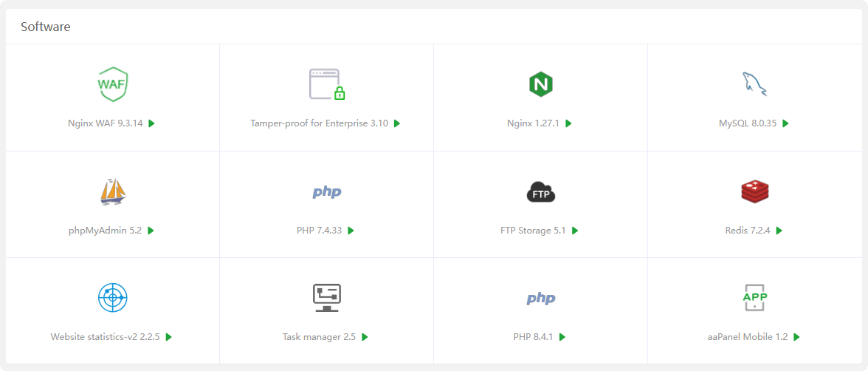Screen dimensions: 868x371
Task: Click the red Redis stack icon
Action: 754,191
